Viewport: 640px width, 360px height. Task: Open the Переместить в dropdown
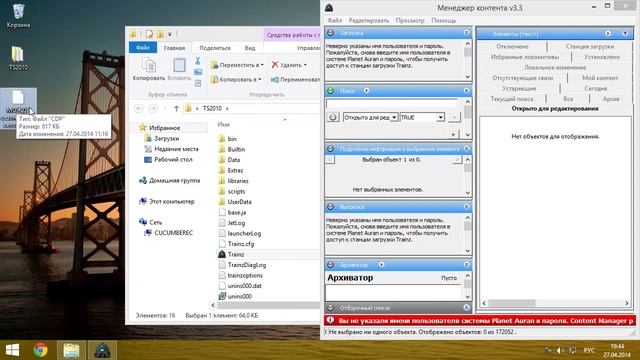click(x=237, y=65)
